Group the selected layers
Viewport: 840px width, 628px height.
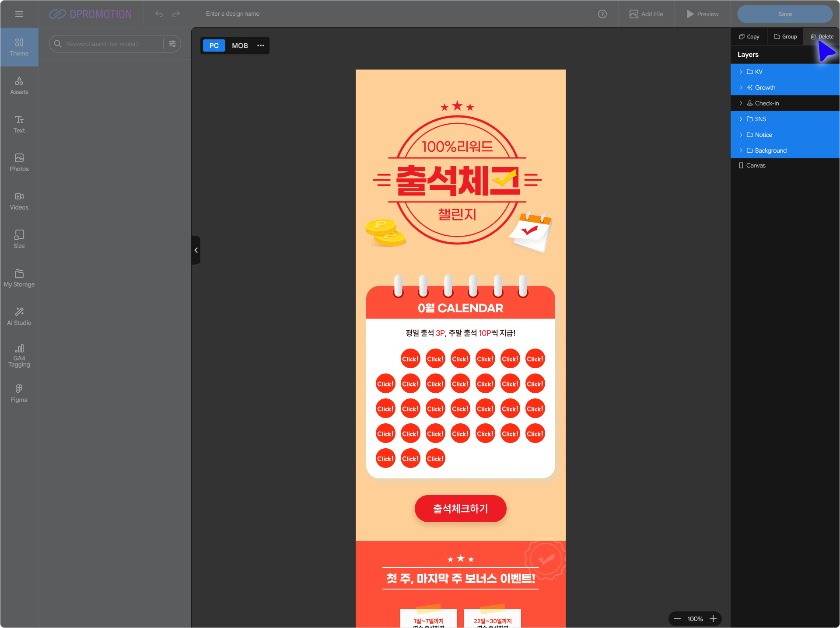tap(785, 37)
